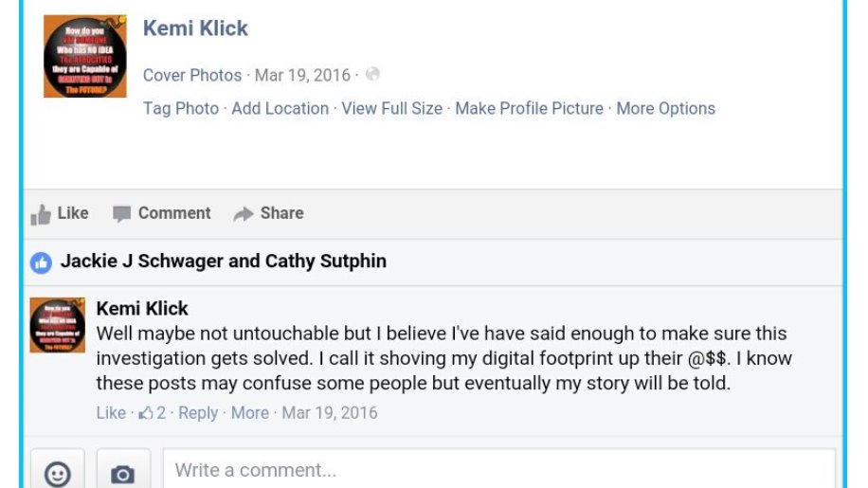
Task: Choose Add Location
Action: (280, 108)
